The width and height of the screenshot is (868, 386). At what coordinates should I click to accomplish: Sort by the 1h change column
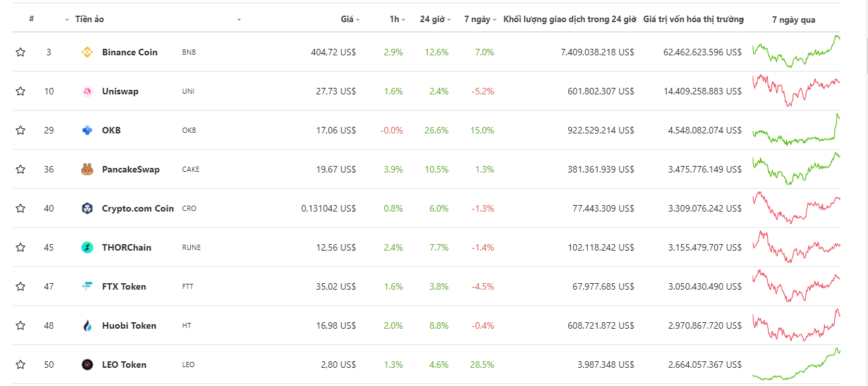click(x=397, y=20)
